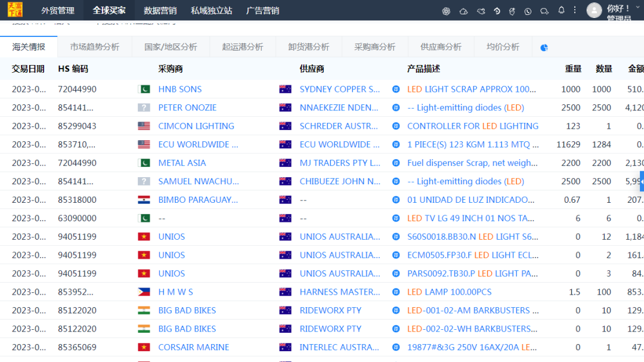Open detail icon for PARS0092.TB30.P LED LIGHT row
This screenshot has width=644, height=362.
pos(396,274)
